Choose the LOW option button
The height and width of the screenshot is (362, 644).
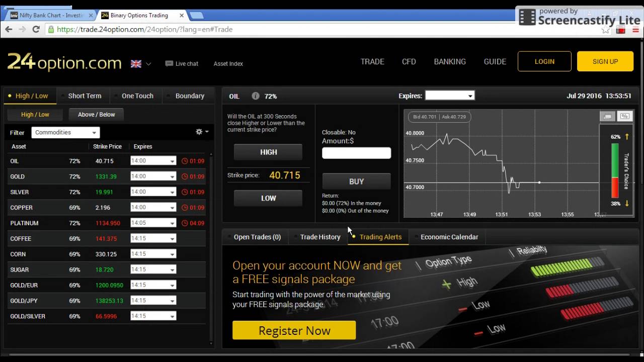(268, 198)
